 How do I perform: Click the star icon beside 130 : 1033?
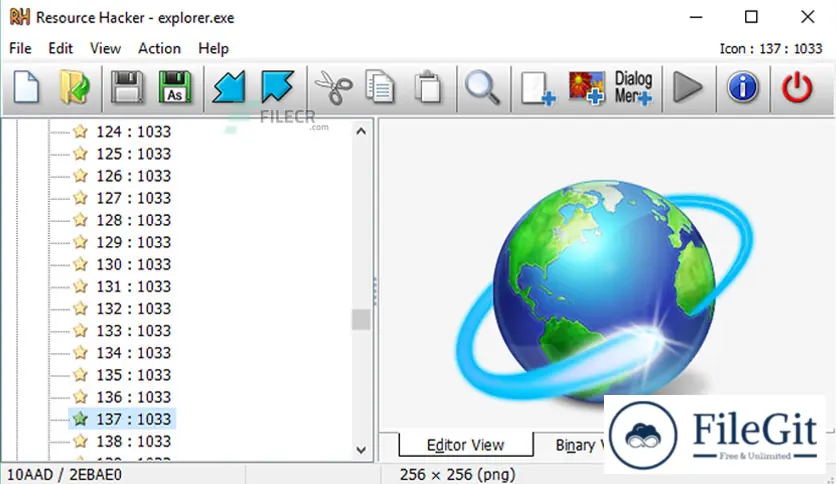click(81, 264)
